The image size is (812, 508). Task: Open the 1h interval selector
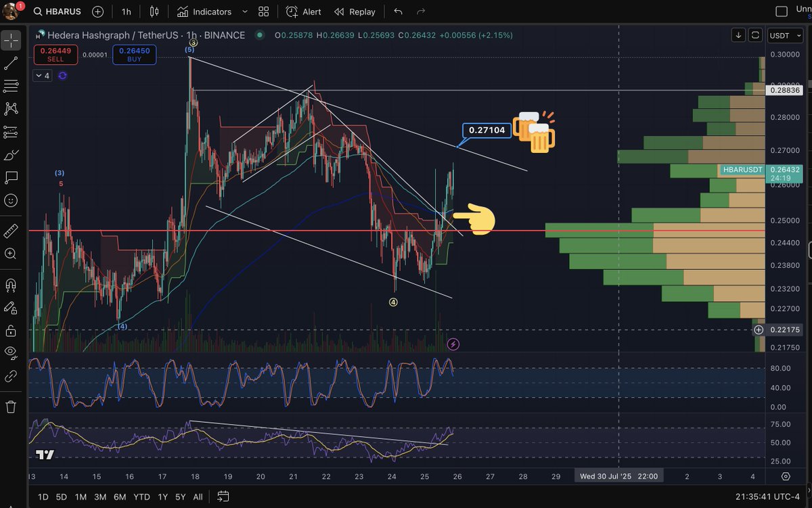point(127,11)
